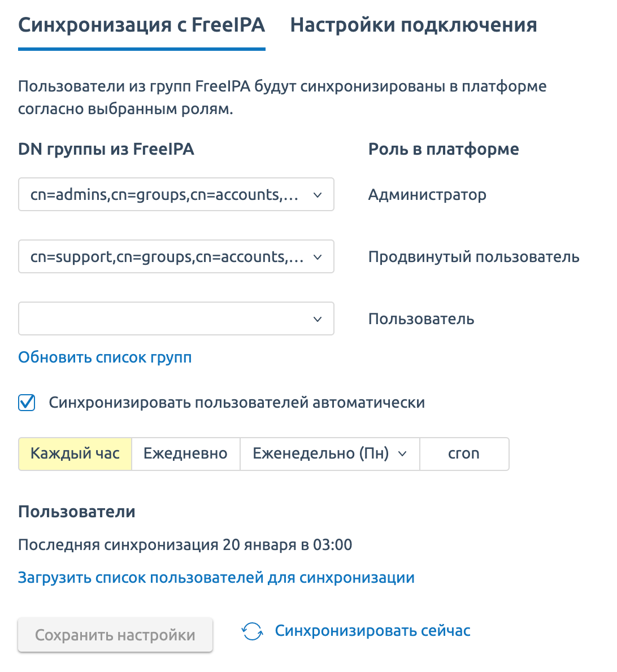Image resolution: width=617 pixels, height=672 pixels.
Task: Click the circular sync arrows icon
Action: [252, 631]
